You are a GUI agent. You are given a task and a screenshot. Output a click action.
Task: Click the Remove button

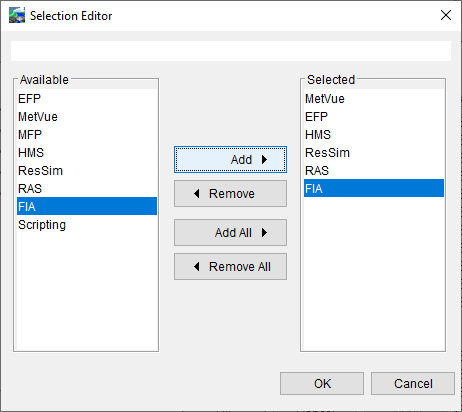click(x=230, y=194)
